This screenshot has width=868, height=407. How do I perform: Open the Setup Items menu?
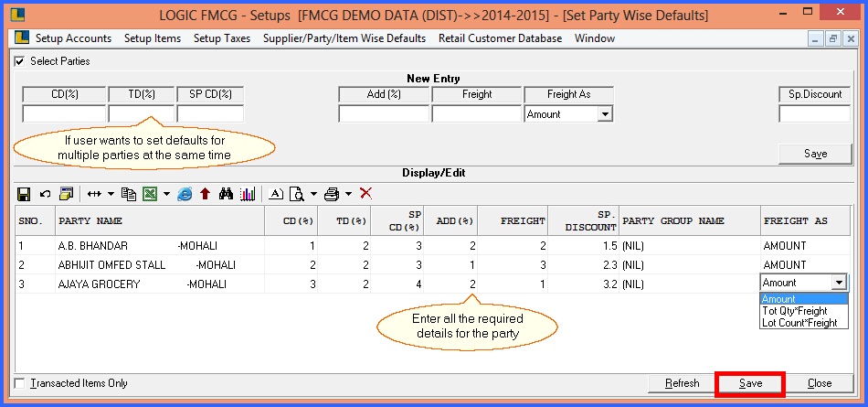153,38
